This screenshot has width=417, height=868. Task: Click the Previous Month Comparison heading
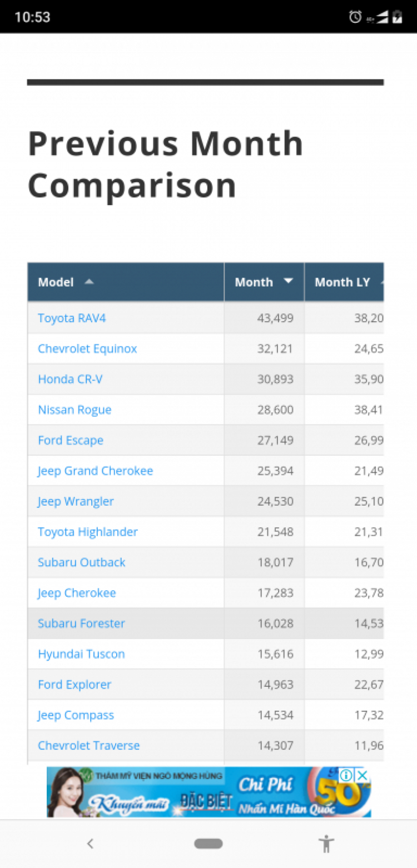[x=166, y=164]
